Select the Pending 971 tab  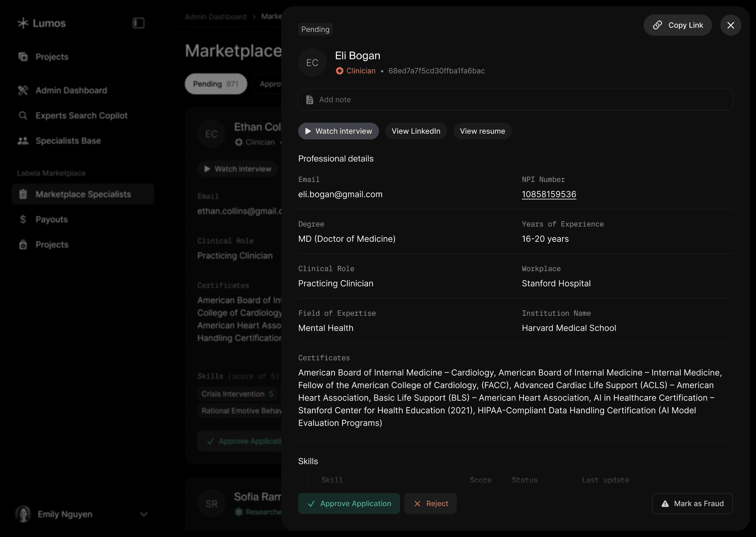tap(216, 84)
